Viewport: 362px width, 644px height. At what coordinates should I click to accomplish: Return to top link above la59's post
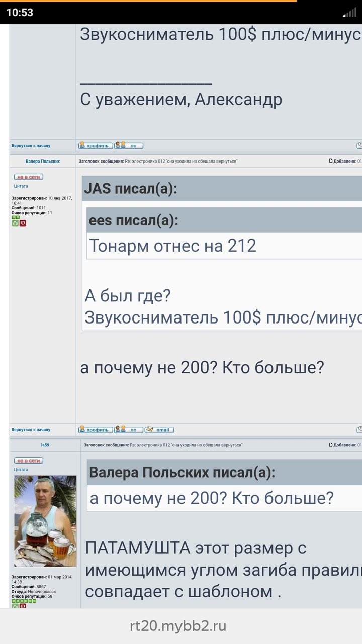click(x=31, y=430)
